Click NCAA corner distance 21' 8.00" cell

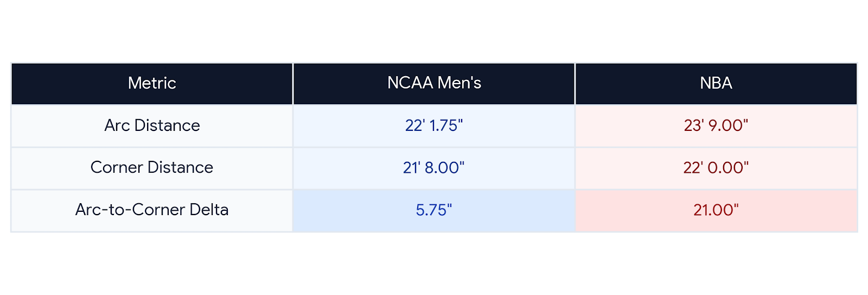pyautogui.click(x=434, y=168)
